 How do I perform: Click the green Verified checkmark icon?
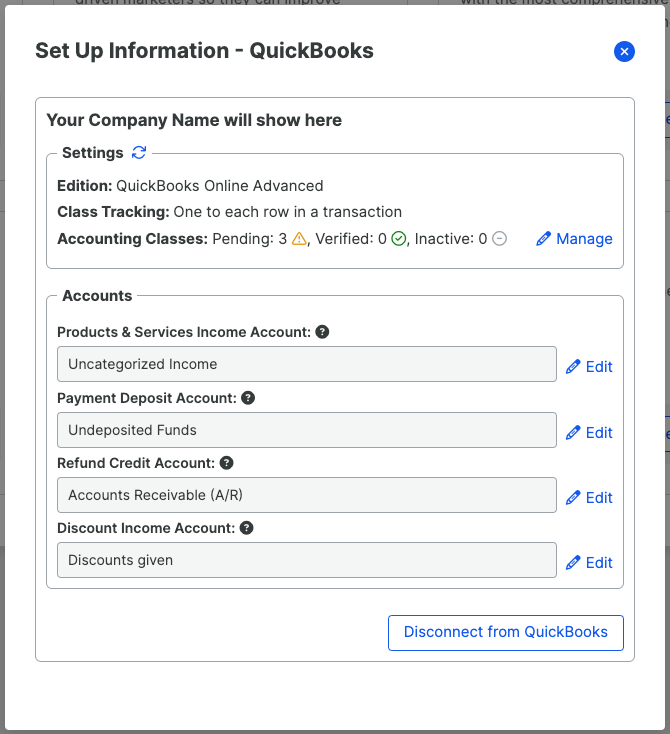(x=398, y=239)
